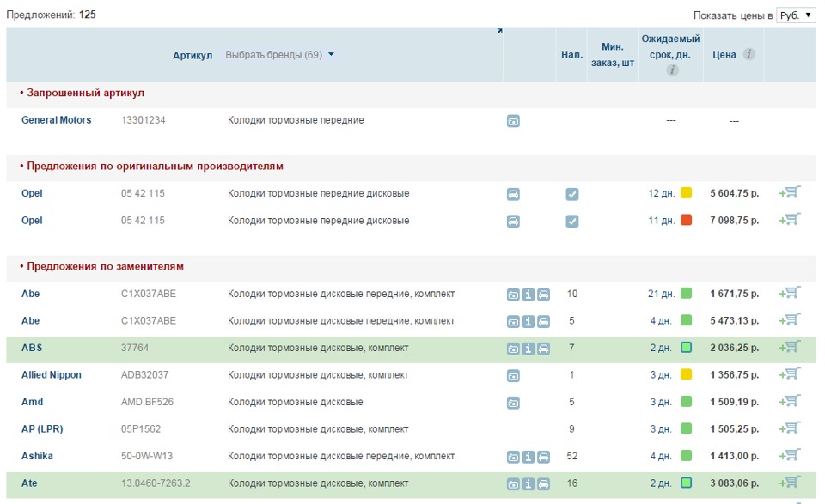Click the 21 дн. delivery term link for Abe
Screen dimensions: 825x504
click(661, 294)
